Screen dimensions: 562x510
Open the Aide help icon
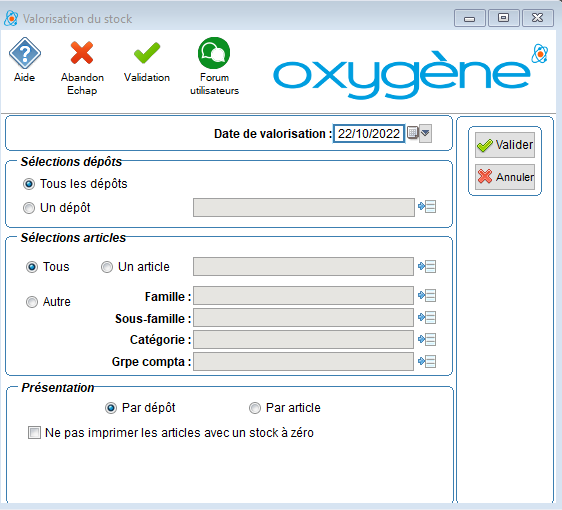[25, 53]
